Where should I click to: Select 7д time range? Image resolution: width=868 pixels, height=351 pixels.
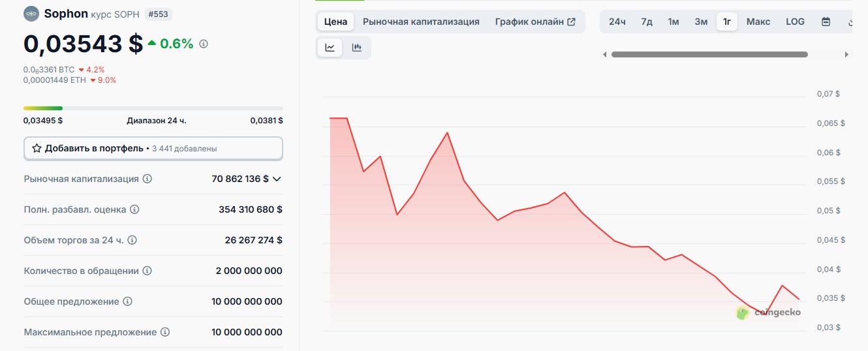[647, 22]
